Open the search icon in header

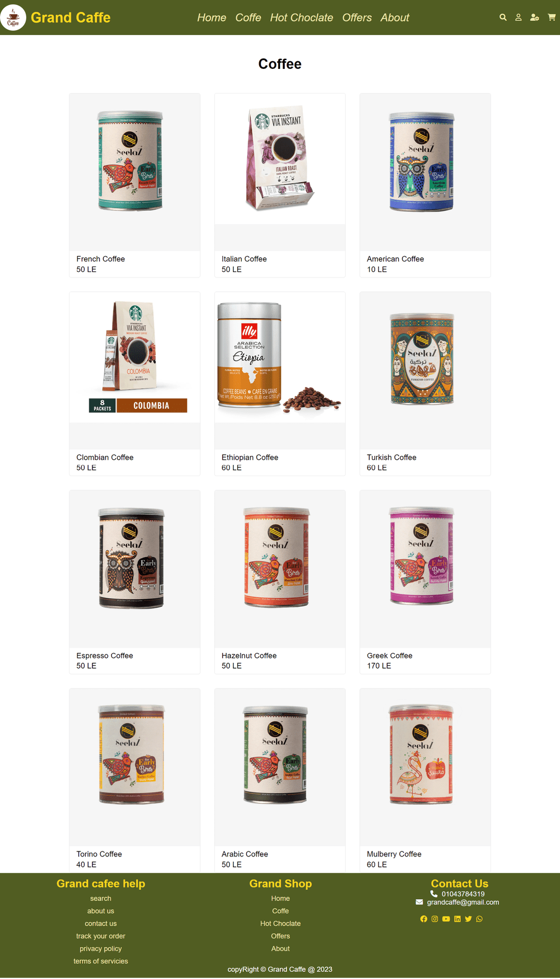coord(503,18)
